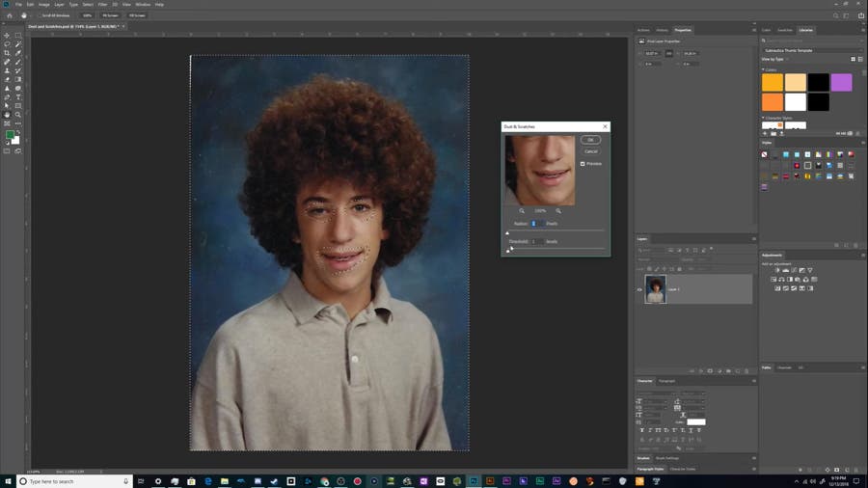Screen dimensions: 868x488
Task: Open the Filter menu
Action: [102, 5]
